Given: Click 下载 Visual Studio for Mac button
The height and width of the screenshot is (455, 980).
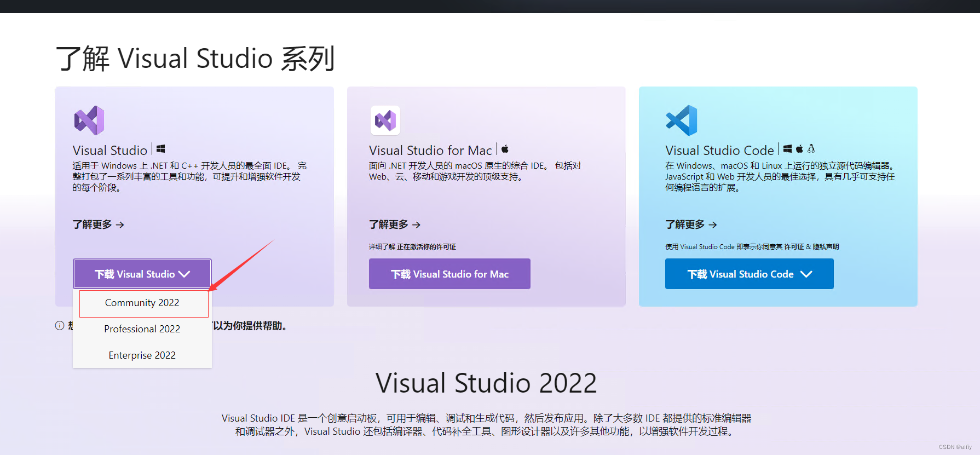Looking at the screenshot, I should click(449, 274).
